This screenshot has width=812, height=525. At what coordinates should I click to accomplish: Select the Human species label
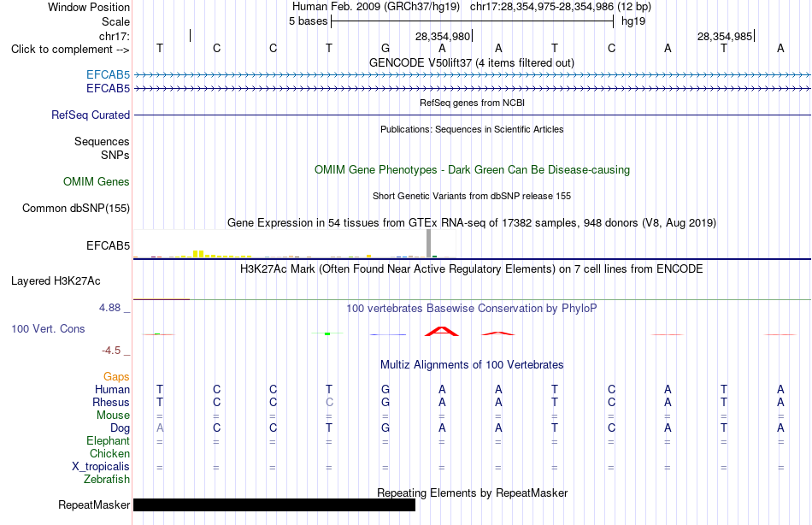coord(112,389)
